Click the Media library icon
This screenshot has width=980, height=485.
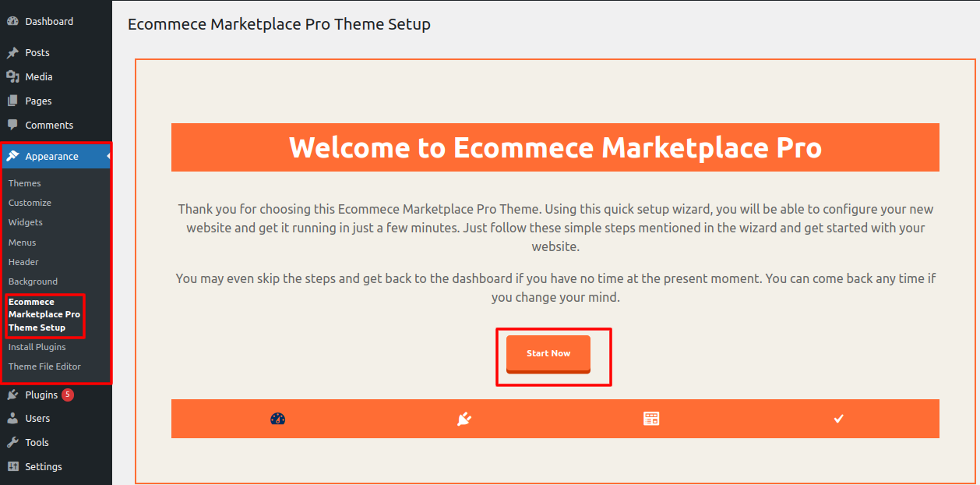[12, 76]
